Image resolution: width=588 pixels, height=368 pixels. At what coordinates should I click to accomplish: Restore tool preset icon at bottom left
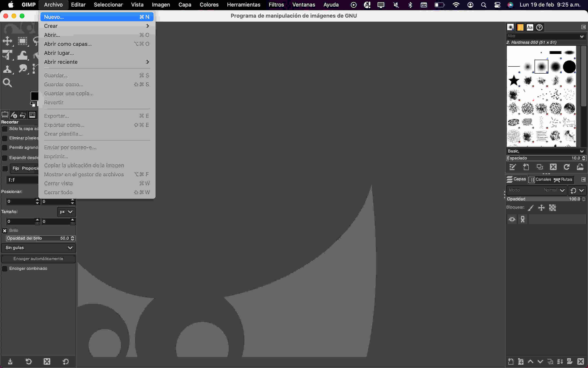28,361
